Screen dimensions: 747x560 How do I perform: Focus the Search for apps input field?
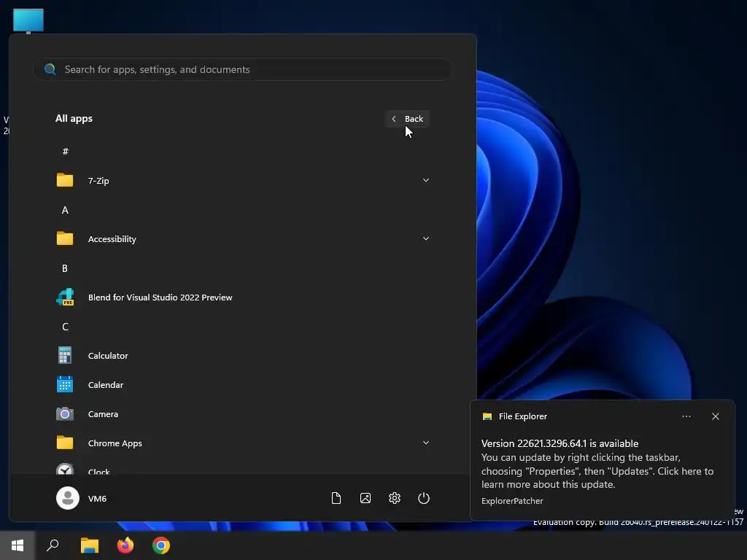[242, 69]
